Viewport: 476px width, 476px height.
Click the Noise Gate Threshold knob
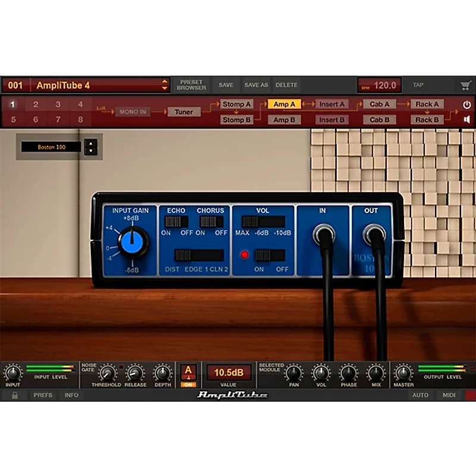tap(107, 373)
